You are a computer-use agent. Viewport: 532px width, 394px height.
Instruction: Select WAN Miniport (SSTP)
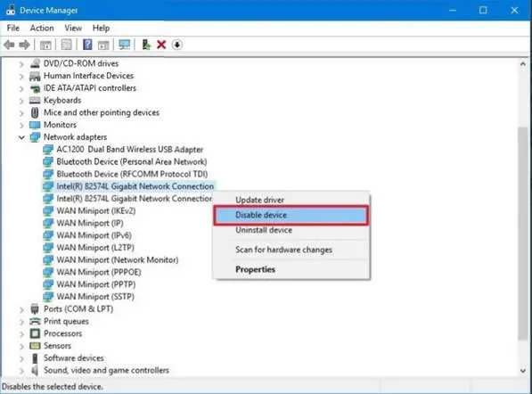[95, 297]
